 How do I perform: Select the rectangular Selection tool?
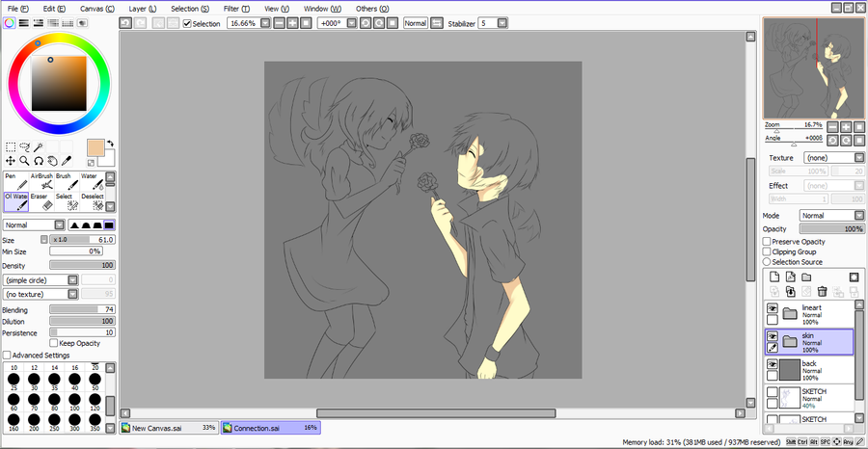pos(11,146)
